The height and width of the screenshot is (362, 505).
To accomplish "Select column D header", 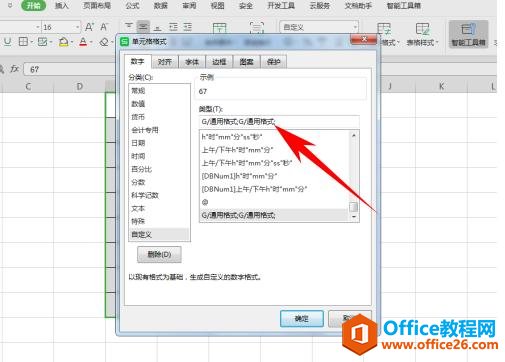I will pyautogui.click(x=79, y=86).
